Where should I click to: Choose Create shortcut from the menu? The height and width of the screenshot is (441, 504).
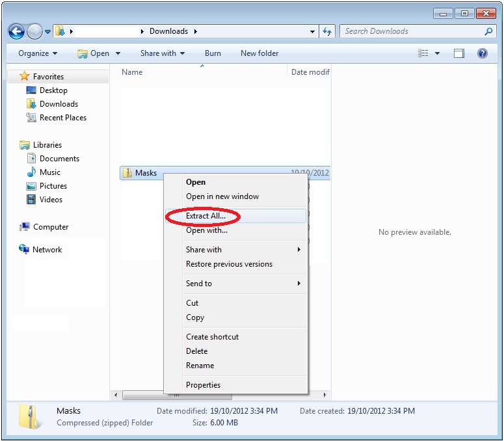pyautogui.click(x=213, y=337)
